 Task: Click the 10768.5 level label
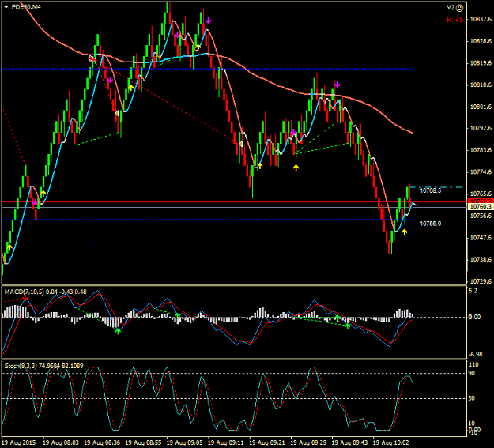pyautogui.click(x=430, y=190)
